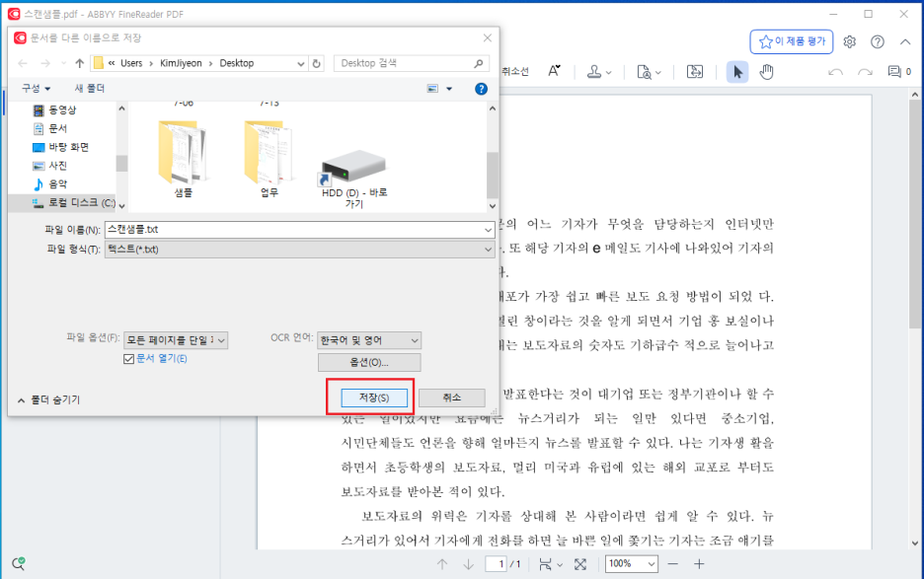Image resolution: width=924 pixels, height=579 pixels.
Task: Click the stamp tool icon
Action: pyautogui.click(x=594, y=72)
